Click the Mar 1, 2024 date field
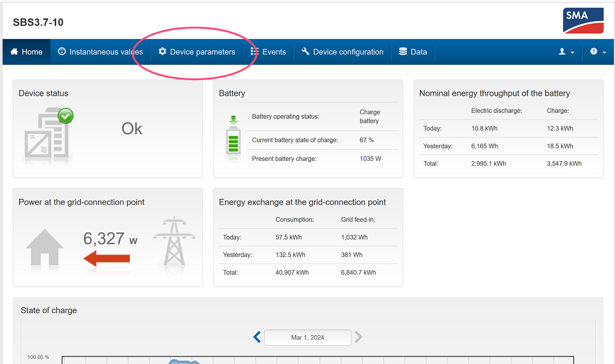This screenshot has width=615, height=364. click(307, 337)
